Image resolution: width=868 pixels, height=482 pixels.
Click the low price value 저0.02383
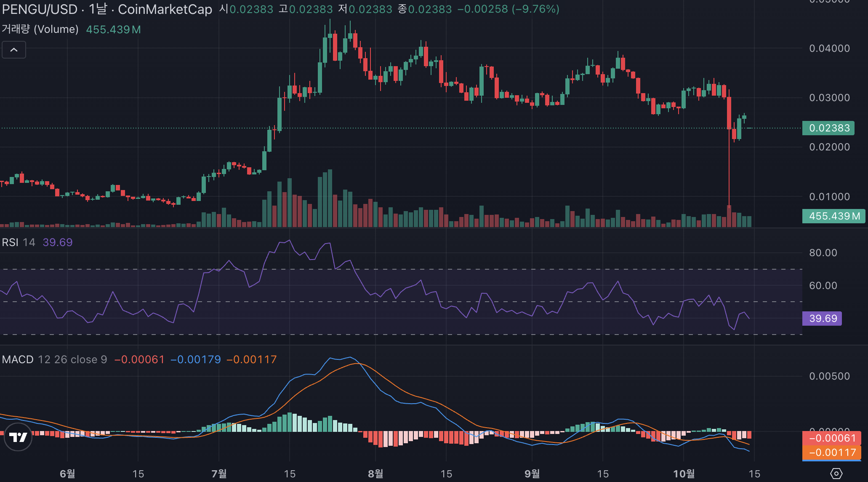[365, 9]
